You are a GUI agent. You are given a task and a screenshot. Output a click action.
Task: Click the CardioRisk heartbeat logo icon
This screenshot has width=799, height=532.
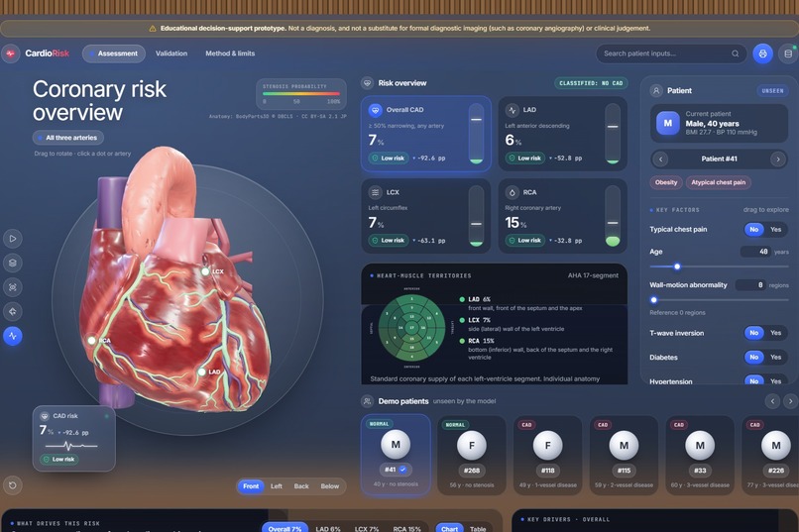pyautogui.click(x=11, y=53)
